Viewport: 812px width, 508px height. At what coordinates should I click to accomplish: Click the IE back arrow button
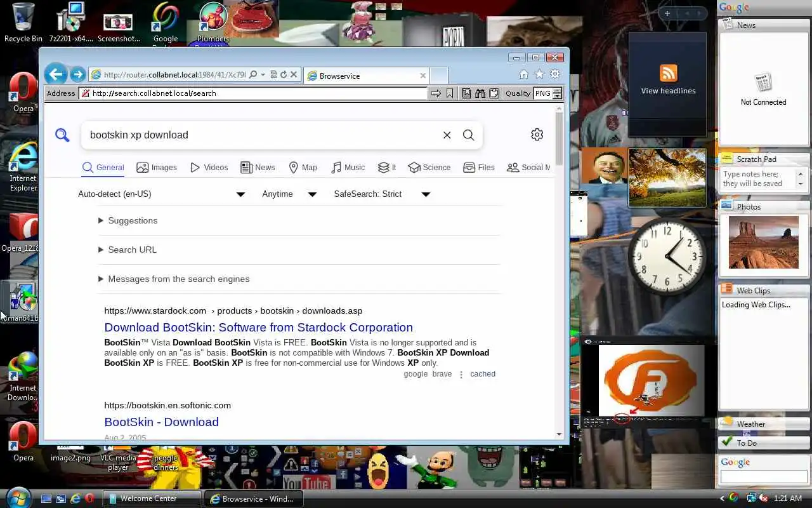(x=56, y=74)
